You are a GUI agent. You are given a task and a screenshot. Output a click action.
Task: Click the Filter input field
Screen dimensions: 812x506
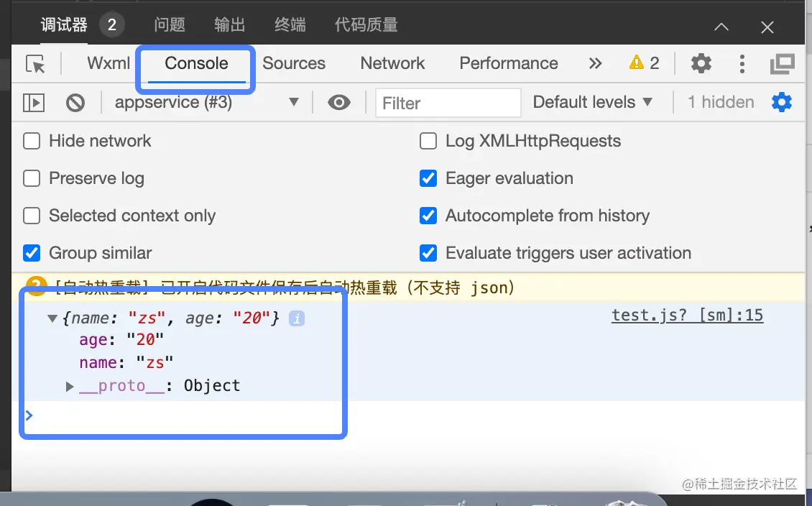tap(448, 103)
